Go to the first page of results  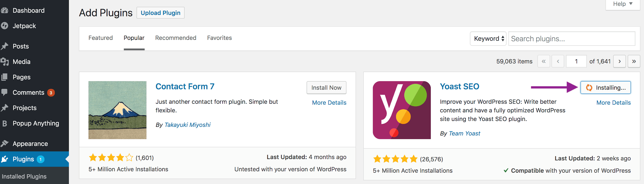(x=544, y=61)
